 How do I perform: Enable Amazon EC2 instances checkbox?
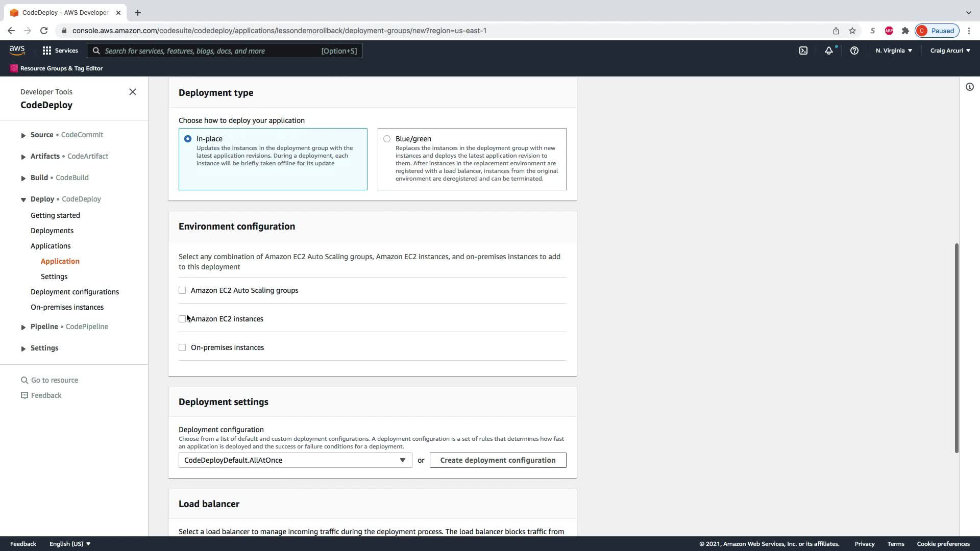pos(182,319)
